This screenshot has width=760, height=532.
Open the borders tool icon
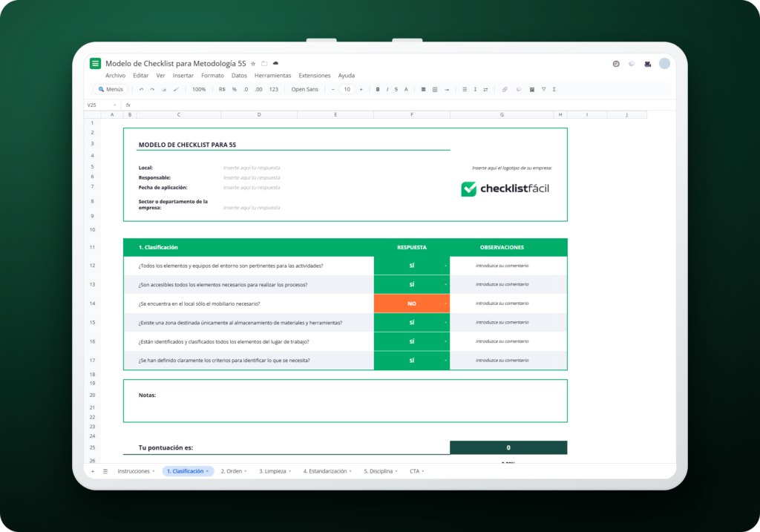pos(435,90)
